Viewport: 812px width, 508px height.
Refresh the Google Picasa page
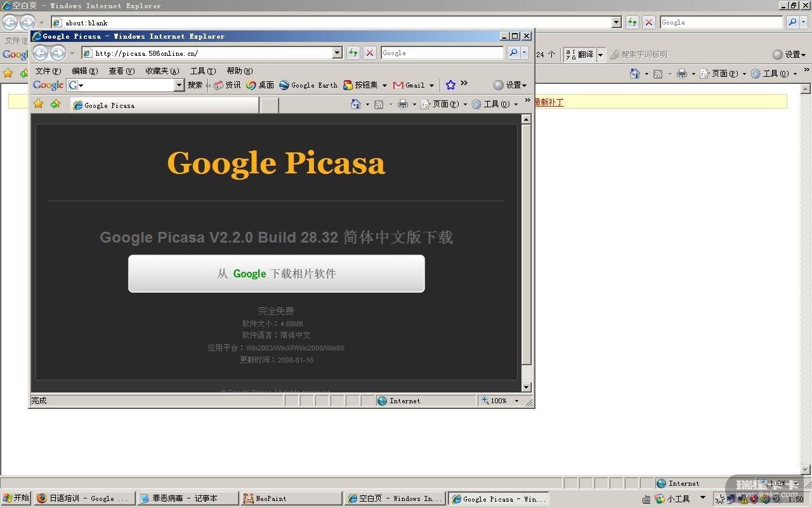point(353,53)
